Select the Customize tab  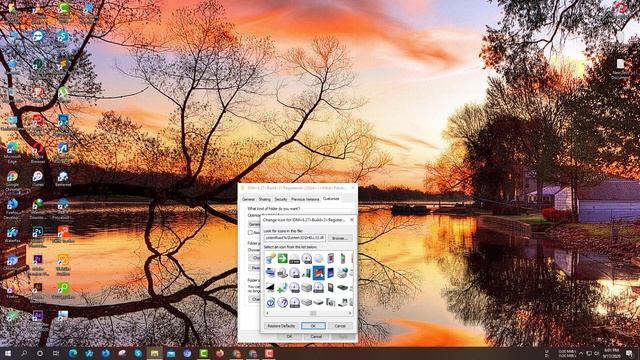[331, 199]
